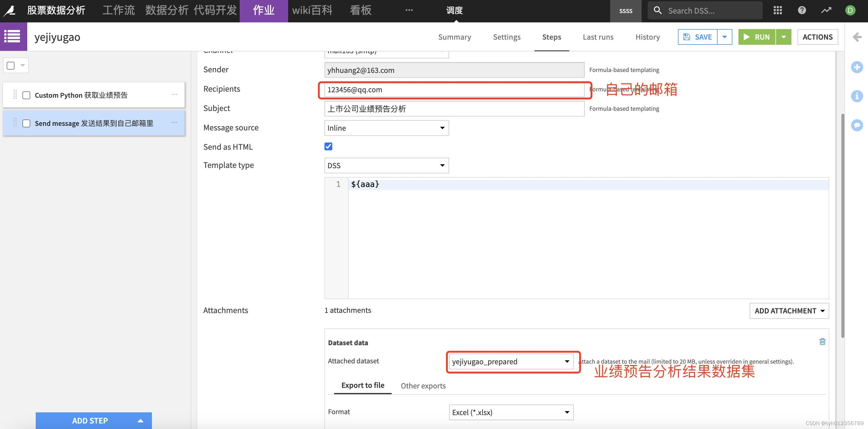868x429 pixels.
Task: Uncheck the Send as HTML checkbox
Action: pyautogui.click(x=328, y=146)
